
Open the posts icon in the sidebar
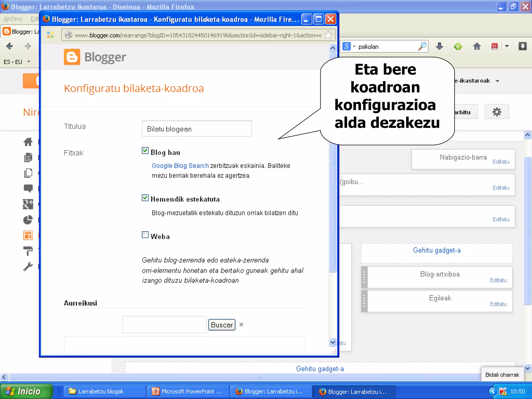(28, 157)
